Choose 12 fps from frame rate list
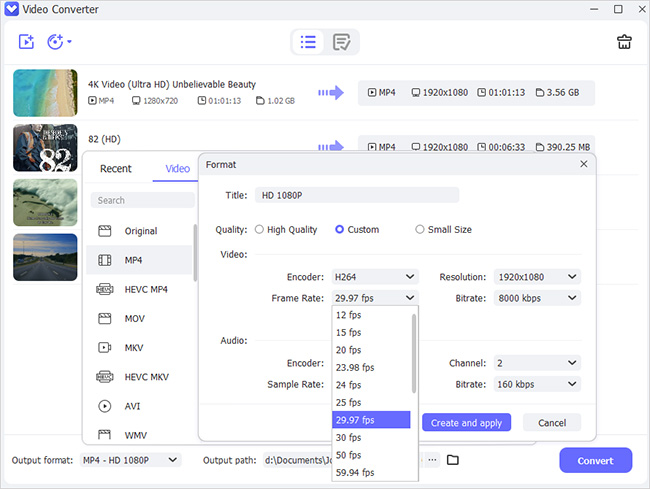650x489 pixels. pos(371,315)
